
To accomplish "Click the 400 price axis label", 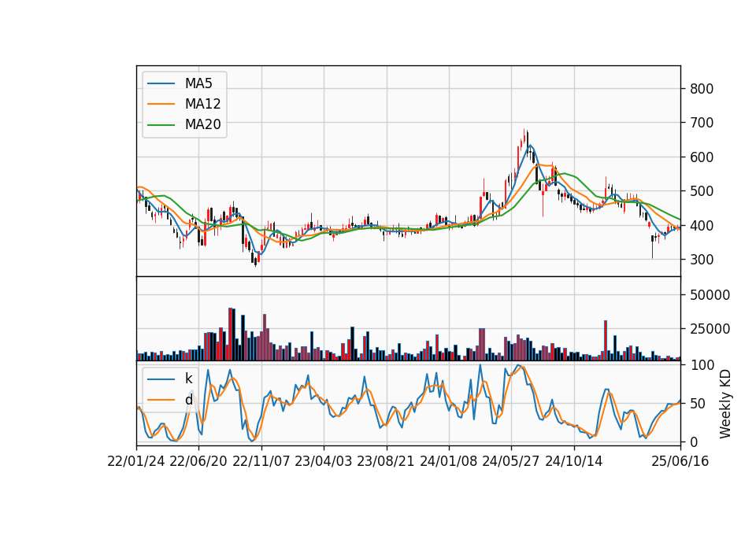I will [x=702, y=226].
